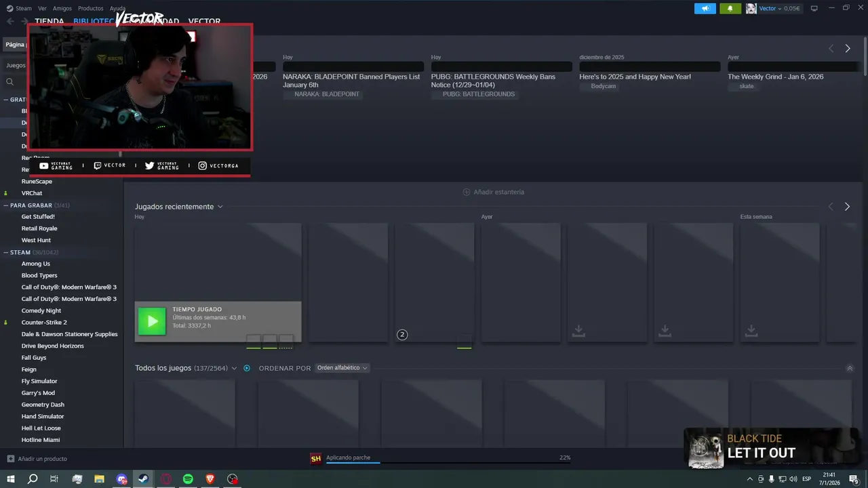
Task: Open Big Picture mode monitor icon
Action: [x=814, y=8]
